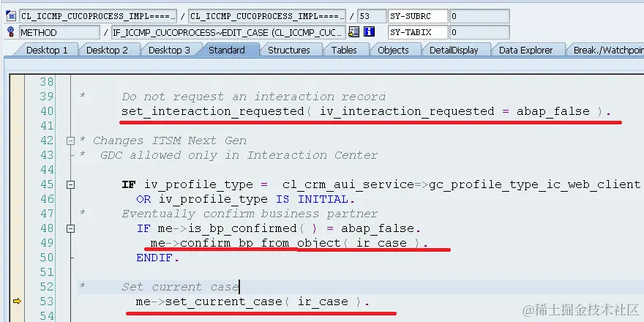Open the Data Explorer tab
Screen dimensions: 644x322
point(525,50)
